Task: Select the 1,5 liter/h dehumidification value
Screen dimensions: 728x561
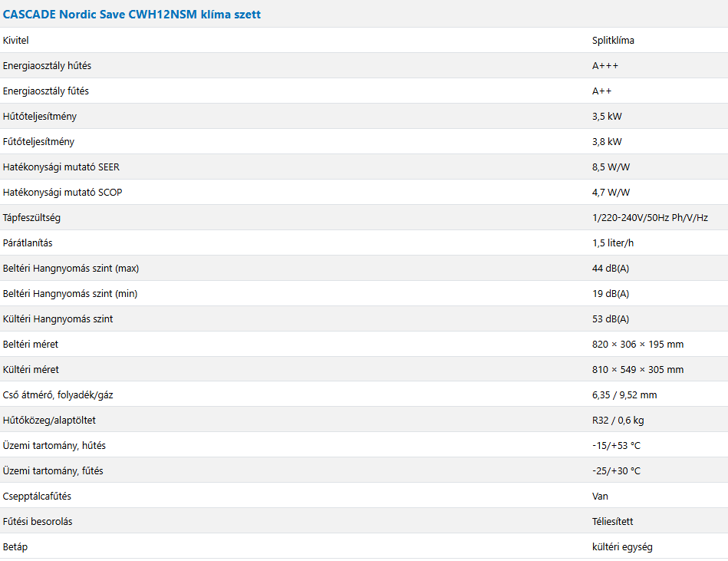Action: point(613,243)
